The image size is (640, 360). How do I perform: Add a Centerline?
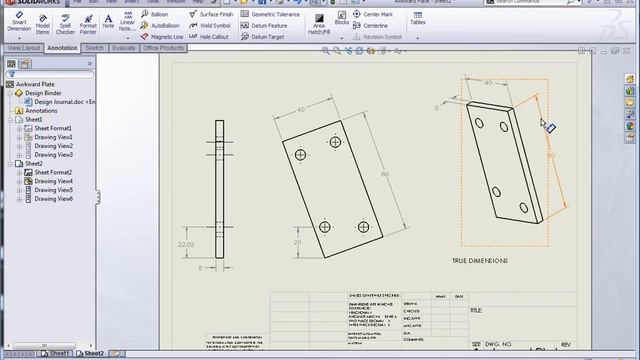point(370,26)
